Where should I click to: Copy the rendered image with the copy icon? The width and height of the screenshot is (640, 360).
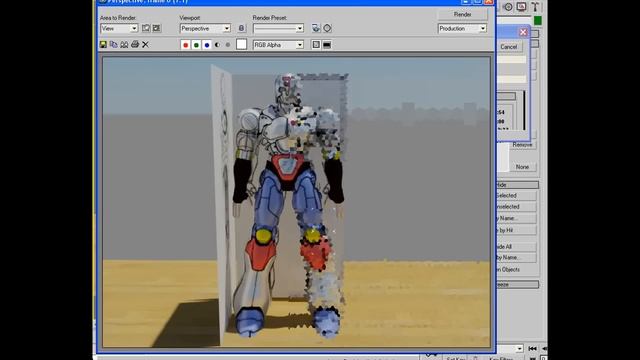coord(113,44)
